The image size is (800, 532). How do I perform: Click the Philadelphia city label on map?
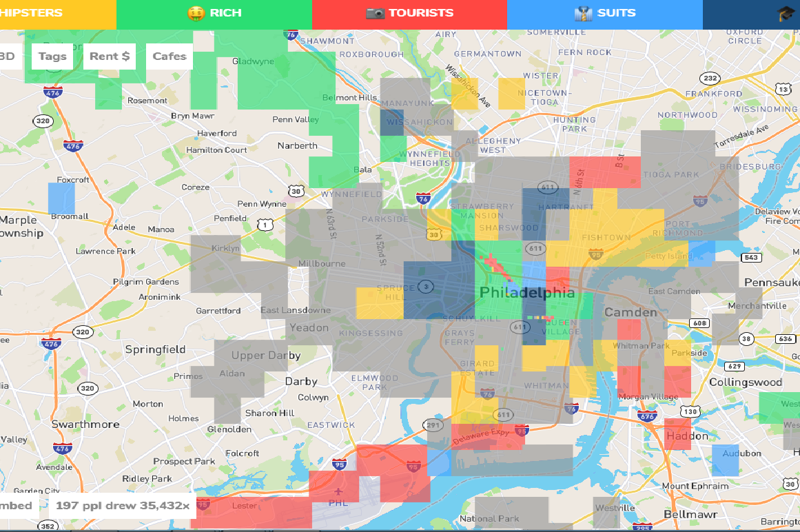(x=526, y=293)
